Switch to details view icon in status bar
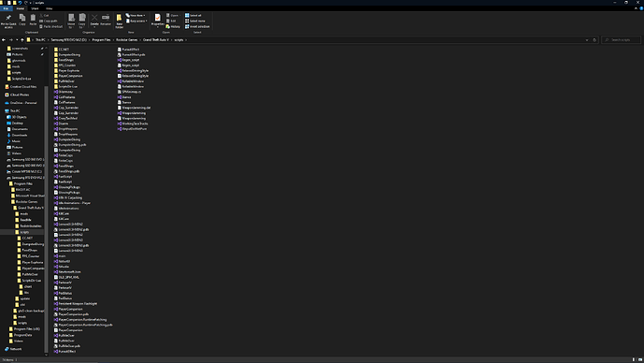 pos(634,359)
